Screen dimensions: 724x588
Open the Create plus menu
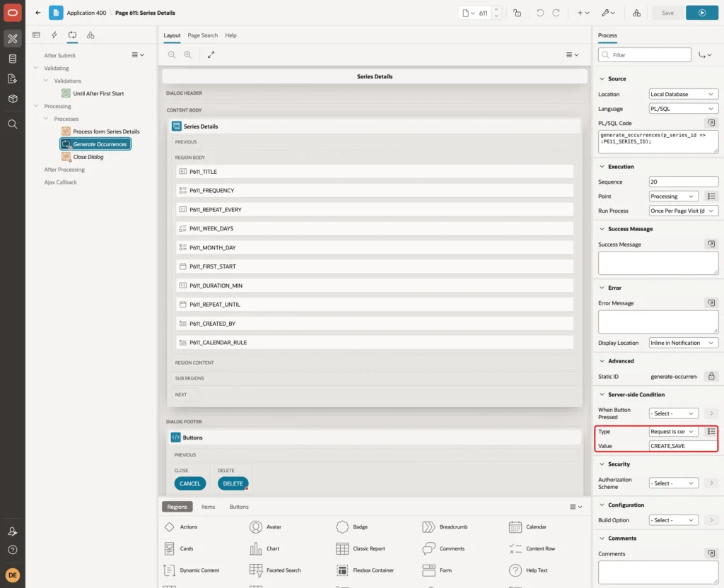[583, 13]
